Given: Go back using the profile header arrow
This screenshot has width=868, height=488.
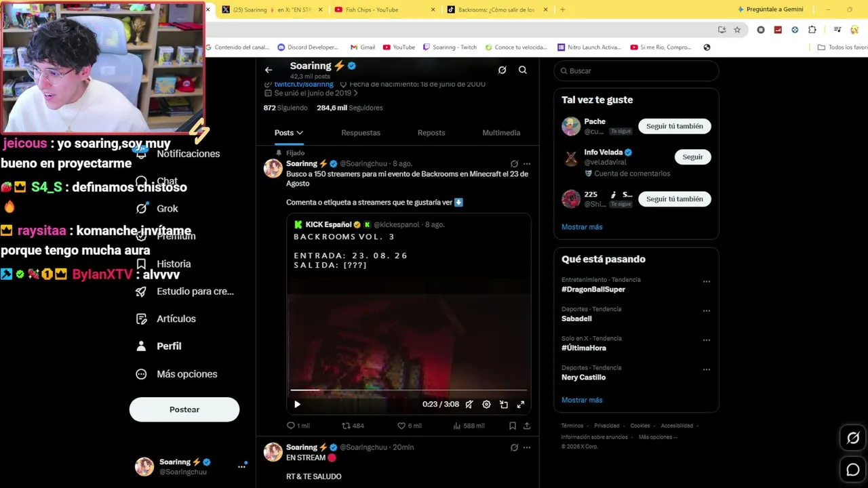Looking at the screenshot, I should 269,70.
